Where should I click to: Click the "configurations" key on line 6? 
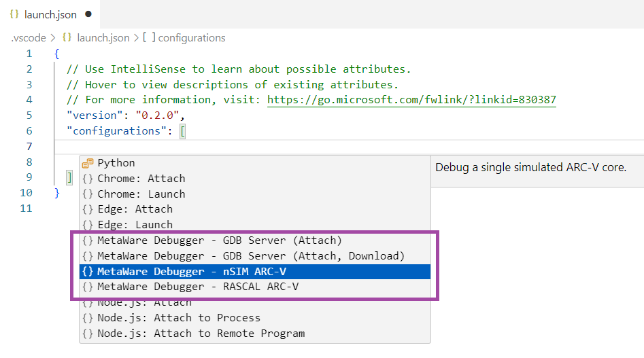point(117,131)
